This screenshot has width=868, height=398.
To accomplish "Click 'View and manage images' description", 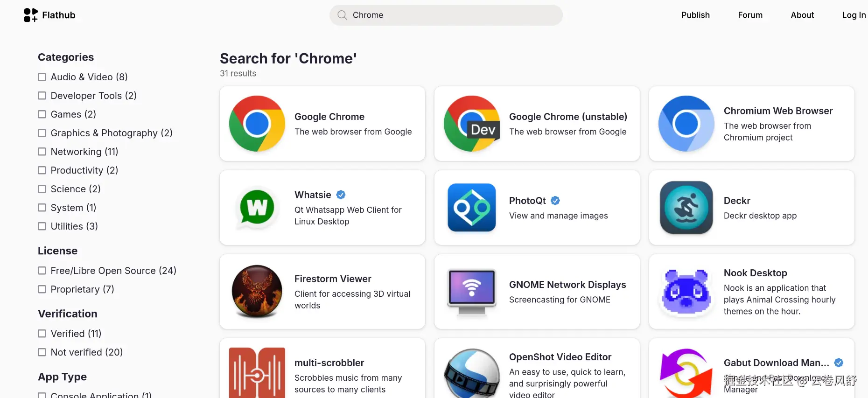I will coord(558,216).
